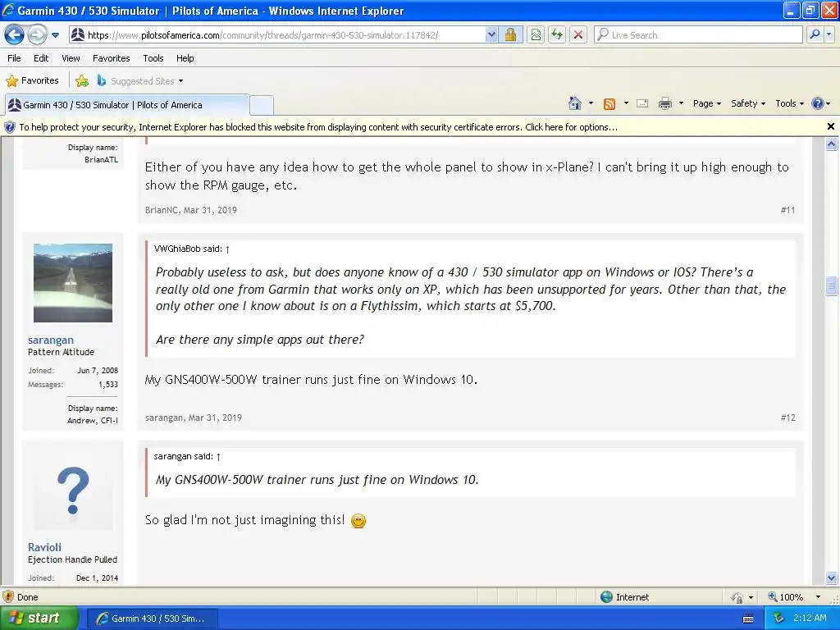The image size is (840, 630).
Task: Click the Windows Start button
Action: pyautogui.click(x=39, y=618)
